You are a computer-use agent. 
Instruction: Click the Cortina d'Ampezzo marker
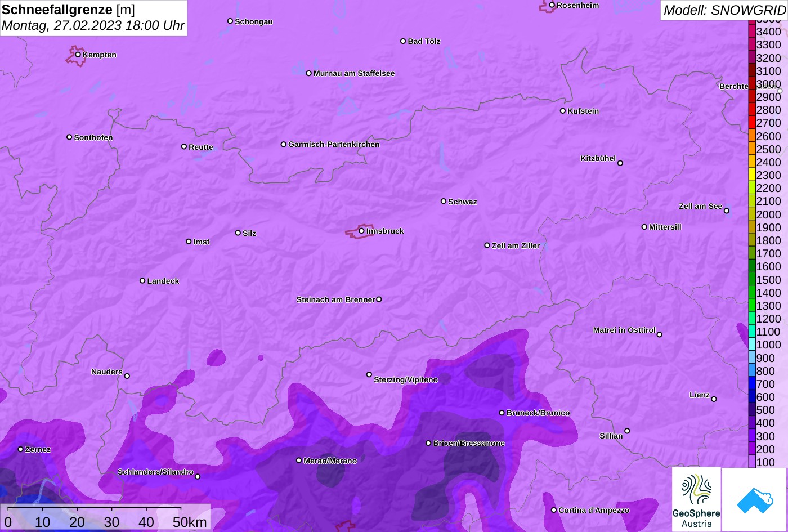[x=554, y=510]
